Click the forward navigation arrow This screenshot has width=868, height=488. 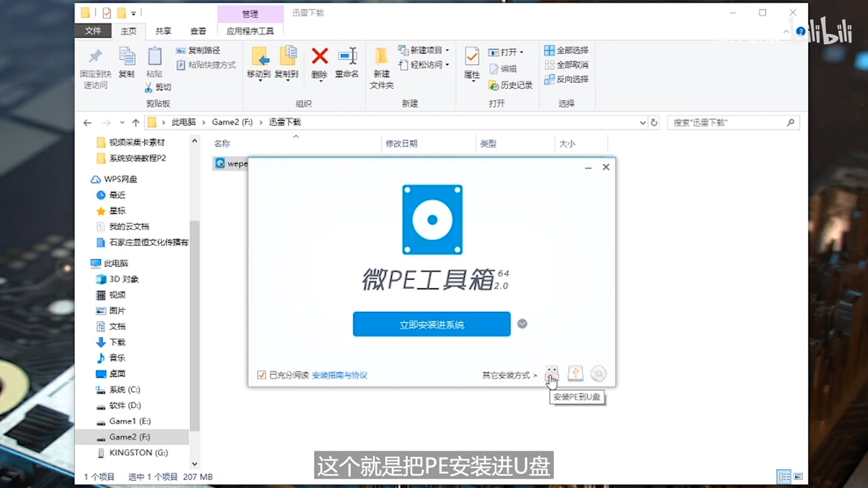(x=106, y=123)
